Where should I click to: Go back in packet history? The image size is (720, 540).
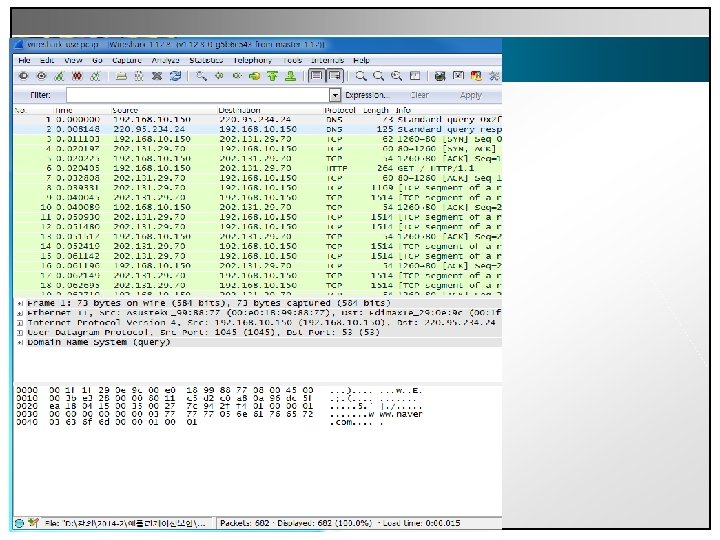point(219,76)
